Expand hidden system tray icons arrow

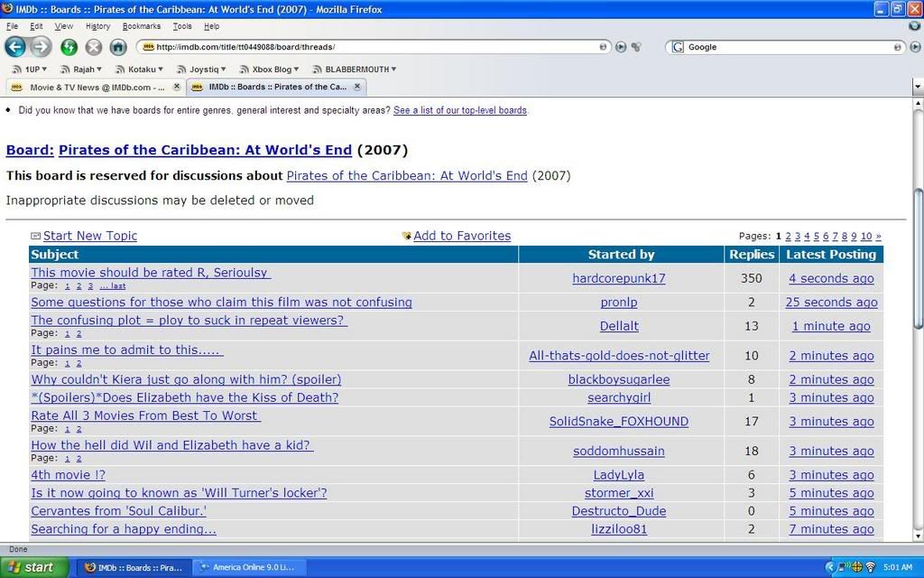click(830, 567)
